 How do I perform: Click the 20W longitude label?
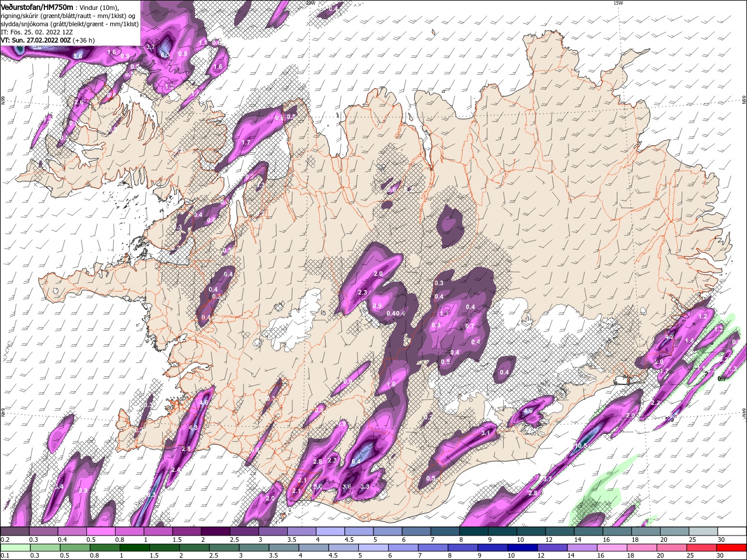coord(310,3)
